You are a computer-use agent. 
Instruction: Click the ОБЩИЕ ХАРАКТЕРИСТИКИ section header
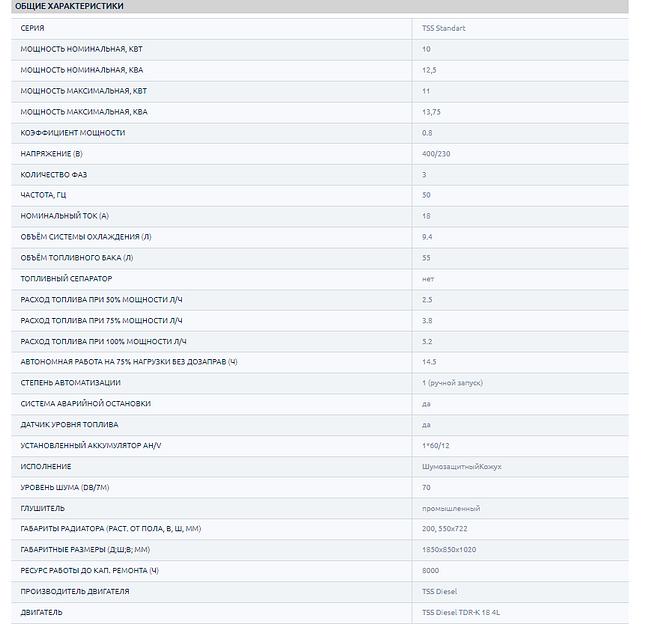[70, 6]
